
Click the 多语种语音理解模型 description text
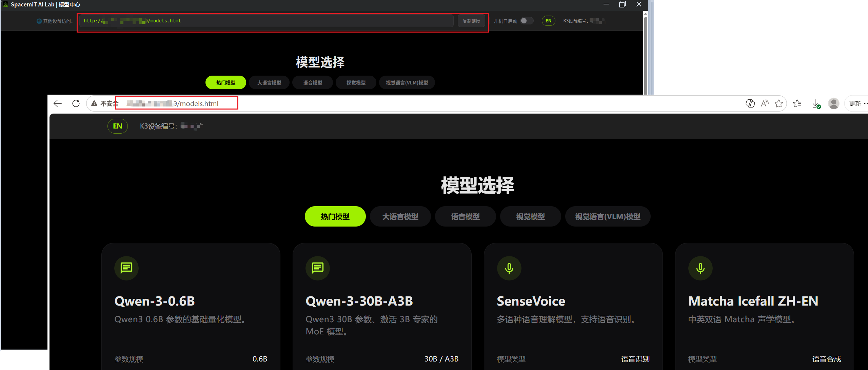pyautogui.click(x=566, y=319)
